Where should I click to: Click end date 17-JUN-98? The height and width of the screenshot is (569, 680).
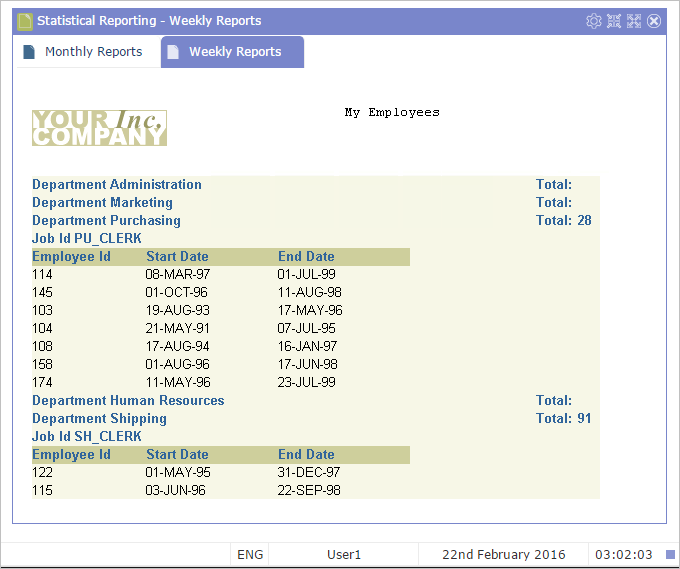pos(308,364)
